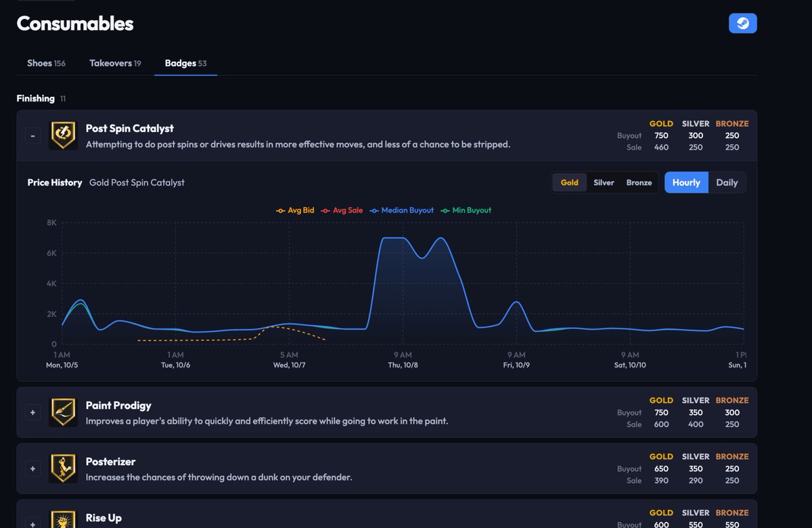Select Bronze tier in price history
This screenshot has width=812, height=528.
point(639,183)
